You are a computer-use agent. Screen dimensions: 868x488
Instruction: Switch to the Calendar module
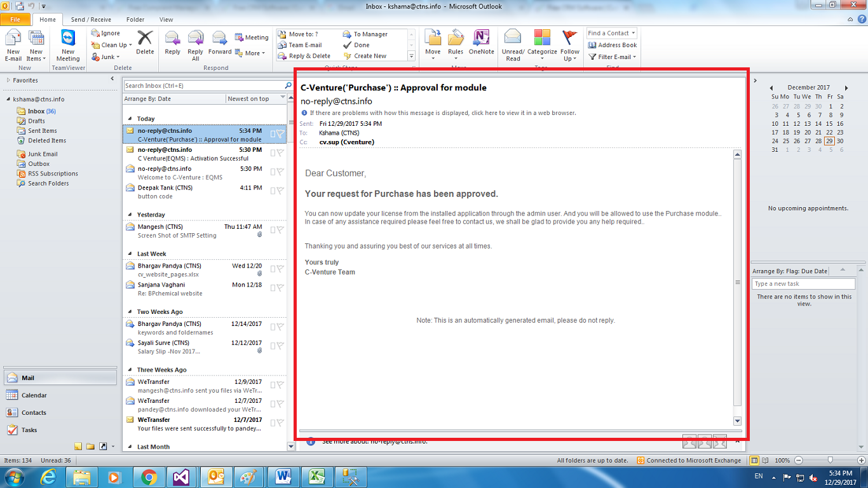[60, 395]
